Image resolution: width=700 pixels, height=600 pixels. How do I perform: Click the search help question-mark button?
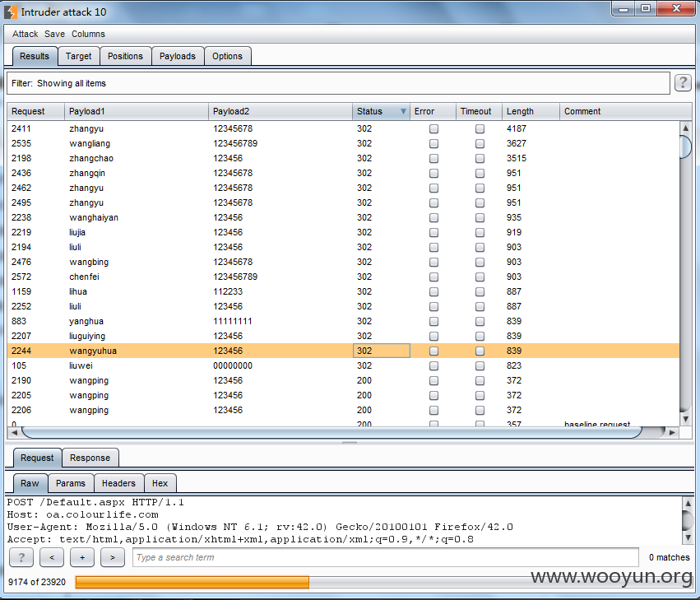[21, 557]
